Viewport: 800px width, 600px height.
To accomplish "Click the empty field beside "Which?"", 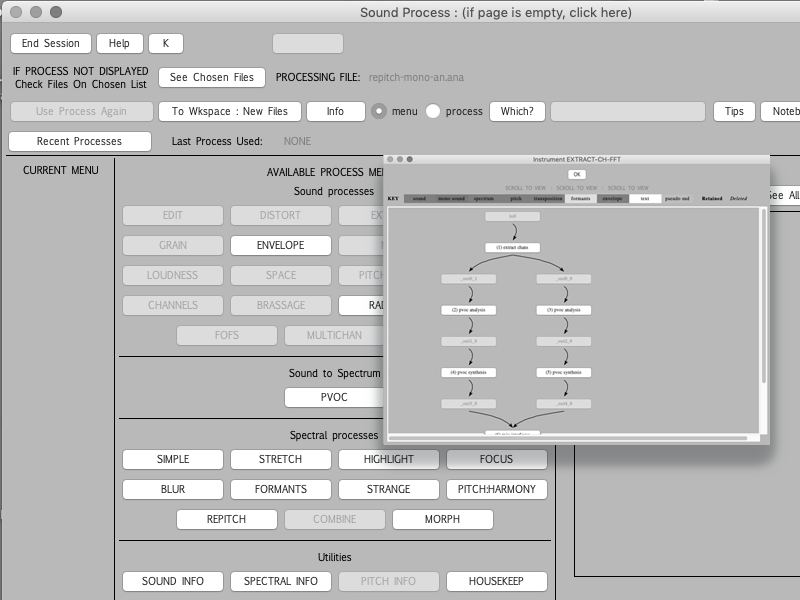I will (628, 112).
